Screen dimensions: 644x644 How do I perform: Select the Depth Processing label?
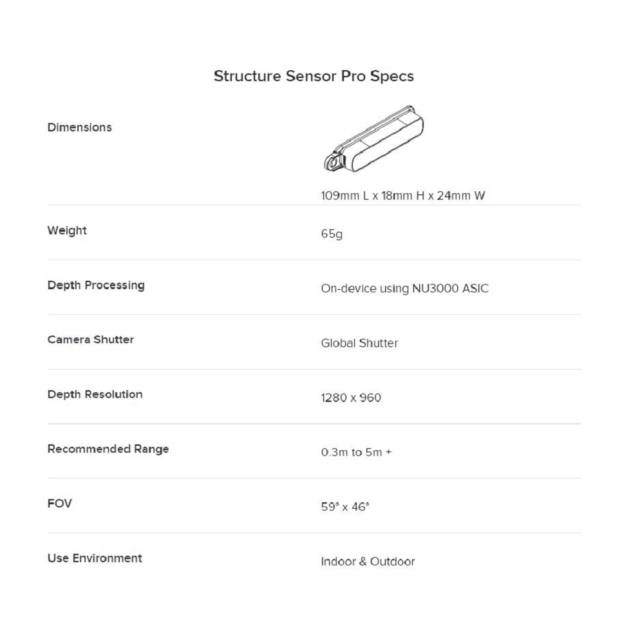(96, 285)
